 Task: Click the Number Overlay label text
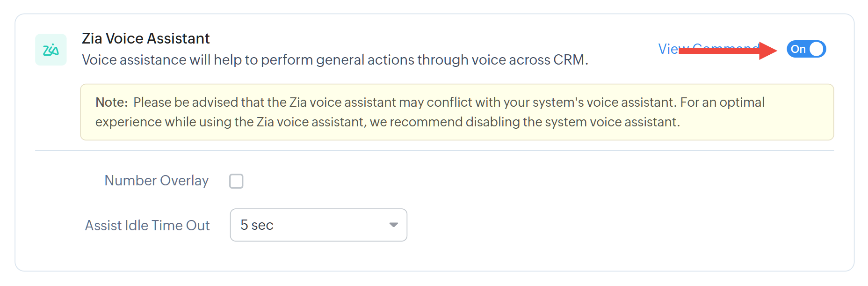pyautogui.click(x=156, y=181)
